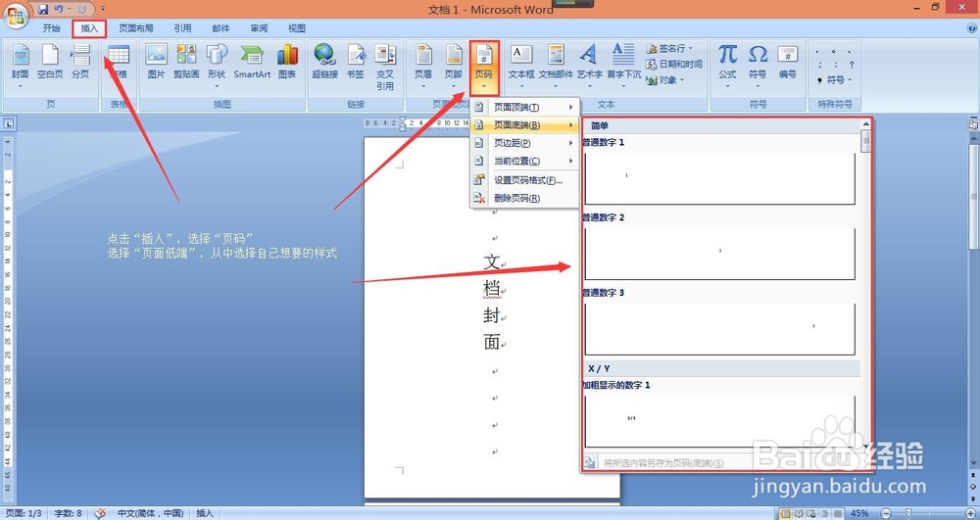Open the customize quick access toolbar arrow

pos(103,10)
